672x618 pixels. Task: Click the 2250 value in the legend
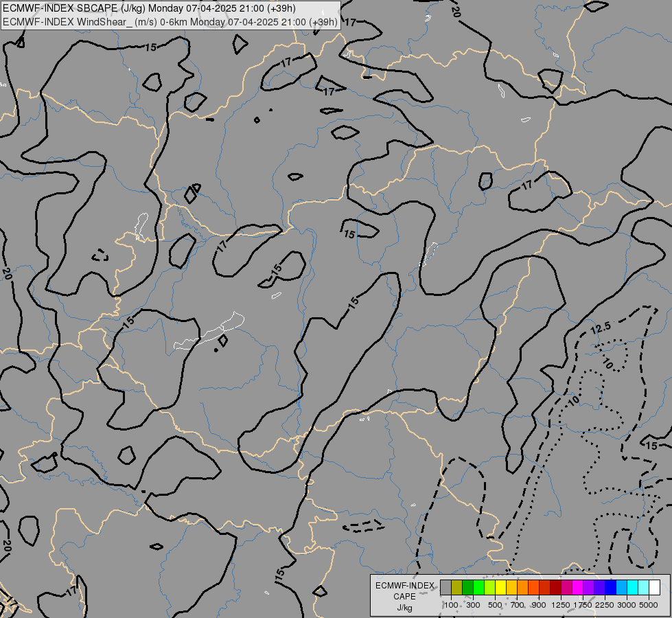click(605, 605)
